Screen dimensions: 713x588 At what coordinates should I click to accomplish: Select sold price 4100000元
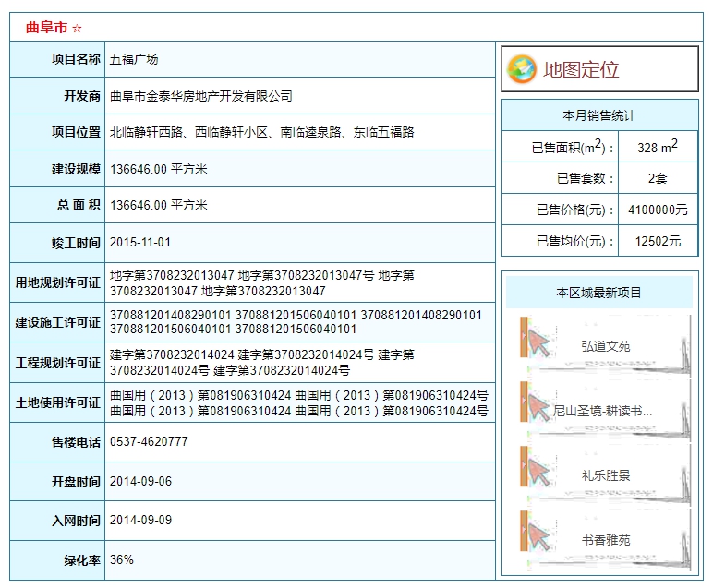click(x=658, y=210)
